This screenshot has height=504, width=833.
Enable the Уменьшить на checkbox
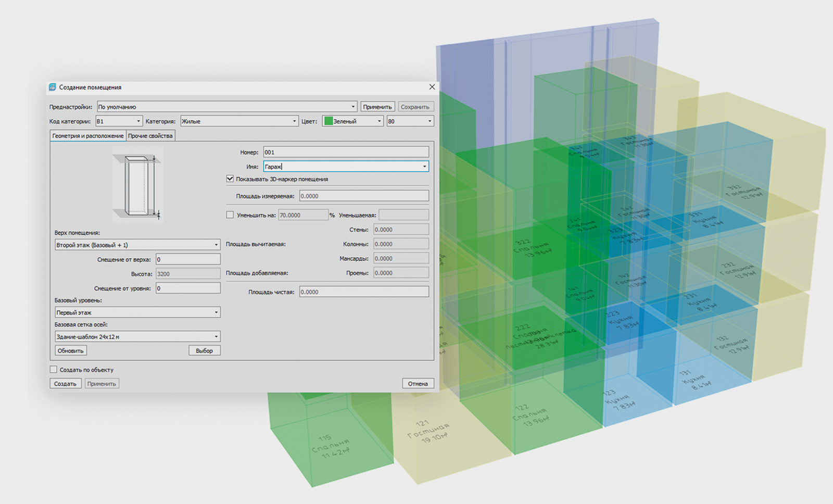click(230, 215)
